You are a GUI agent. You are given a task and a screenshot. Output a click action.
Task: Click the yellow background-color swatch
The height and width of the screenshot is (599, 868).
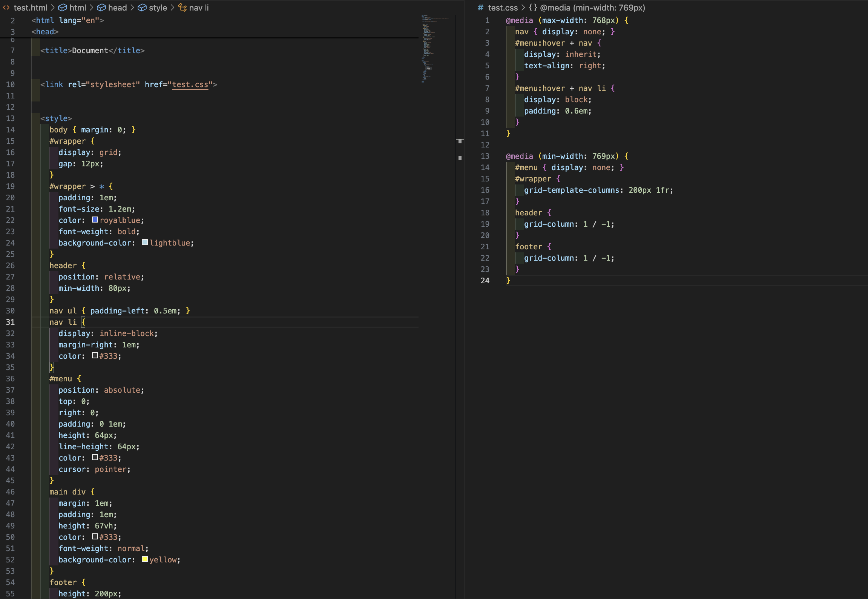tap(145, 559)
